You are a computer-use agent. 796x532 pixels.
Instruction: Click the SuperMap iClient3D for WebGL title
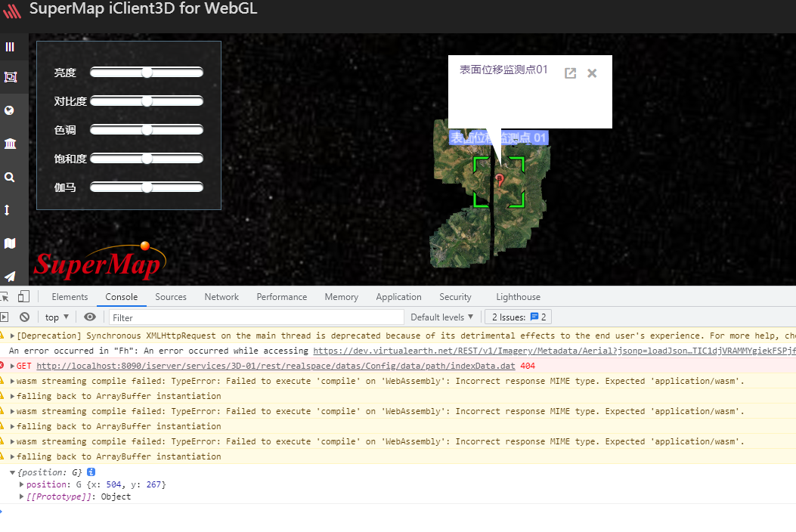[143, 8]
